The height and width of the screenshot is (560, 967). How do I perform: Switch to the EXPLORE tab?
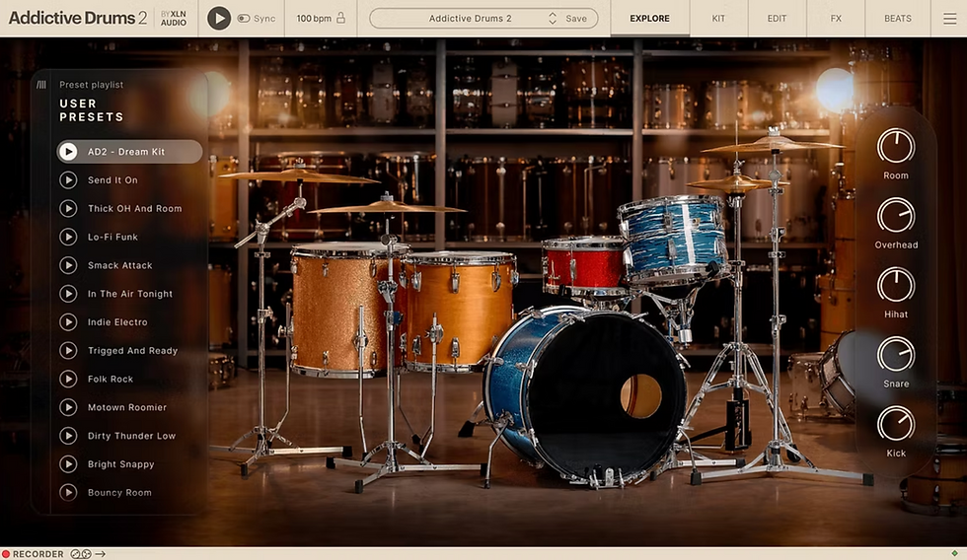click(x=649, y=19)
